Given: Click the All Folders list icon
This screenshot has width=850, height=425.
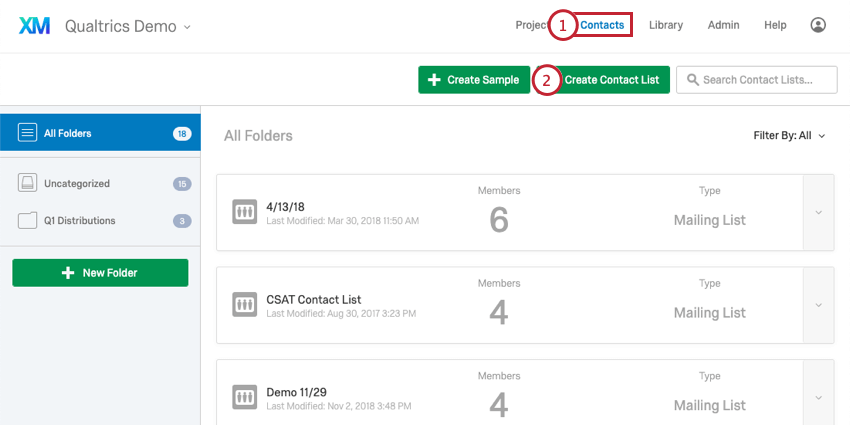Looking at the screenshot, I should 28,133.
